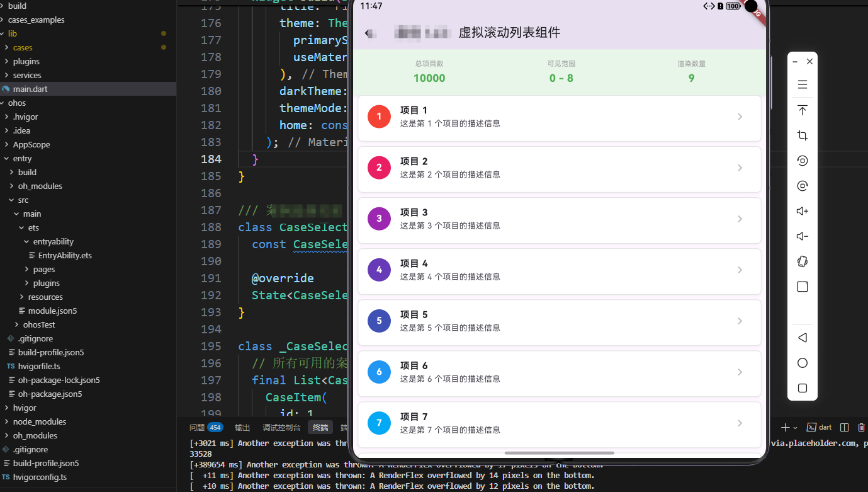
Task: Open the hamburger menu in the mirror toolbar
Action: click(x=802, y=83)
